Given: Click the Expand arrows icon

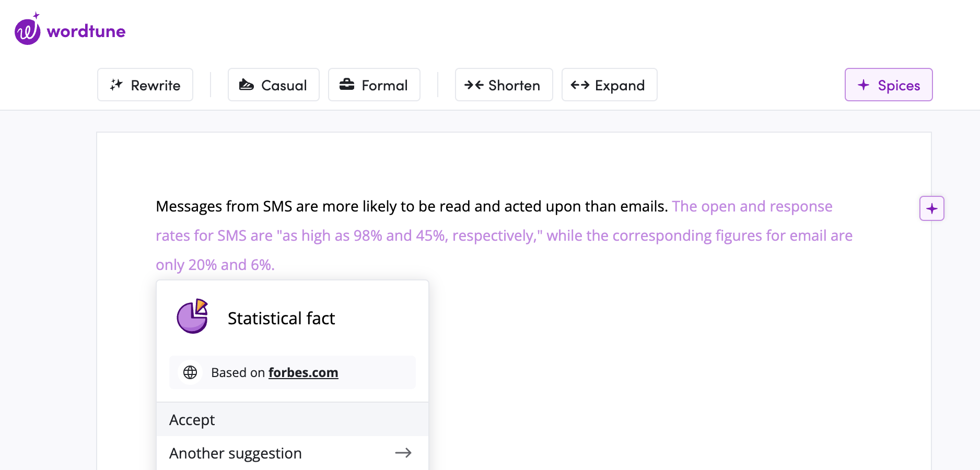Looking at the screenshot, I should tap(580, 85).
